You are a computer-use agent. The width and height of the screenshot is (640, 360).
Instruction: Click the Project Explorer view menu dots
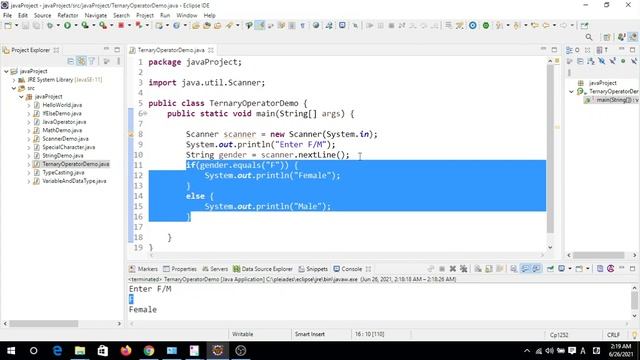tap(119, 61)
